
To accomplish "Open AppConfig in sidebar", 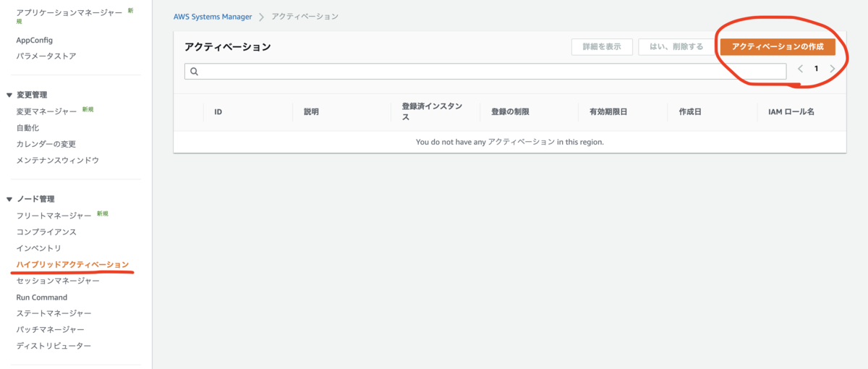I will (x=34, y=40).
